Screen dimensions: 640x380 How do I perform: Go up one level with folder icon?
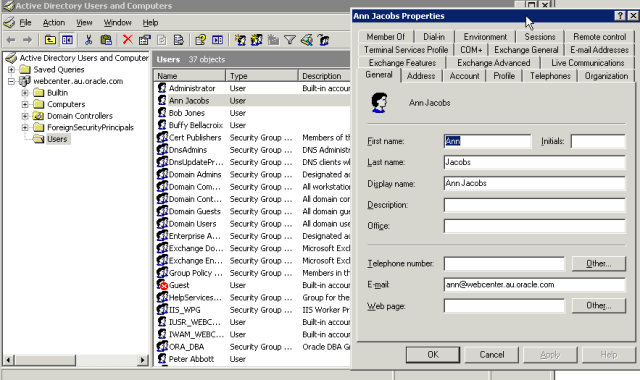pos(50,40)
